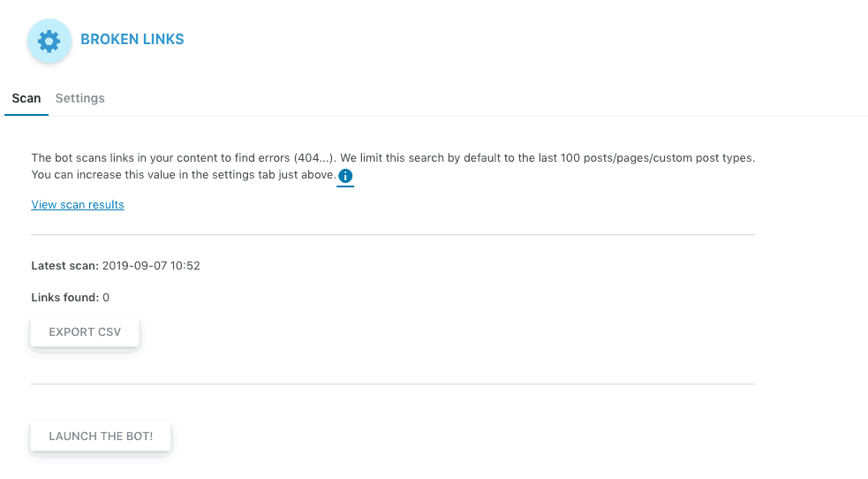Click the blue gear icon beside Broken Links
The image size is (868, 479).
49,41
